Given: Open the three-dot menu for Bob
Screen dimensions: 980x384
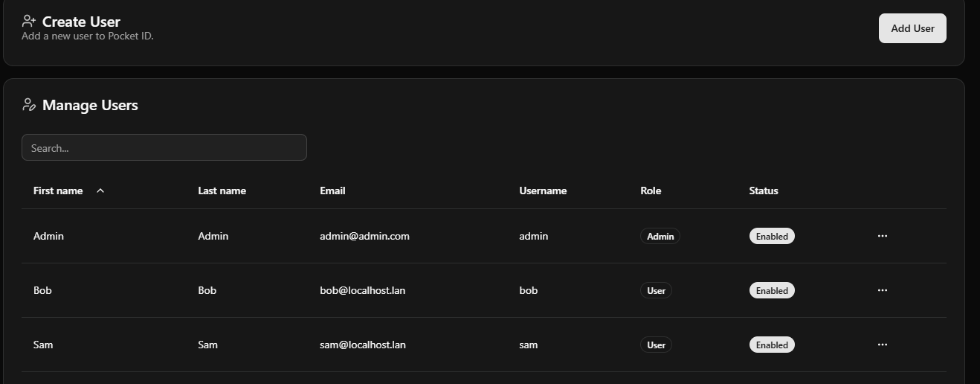Looking at the screenshot, I should (x=882, y=290).
